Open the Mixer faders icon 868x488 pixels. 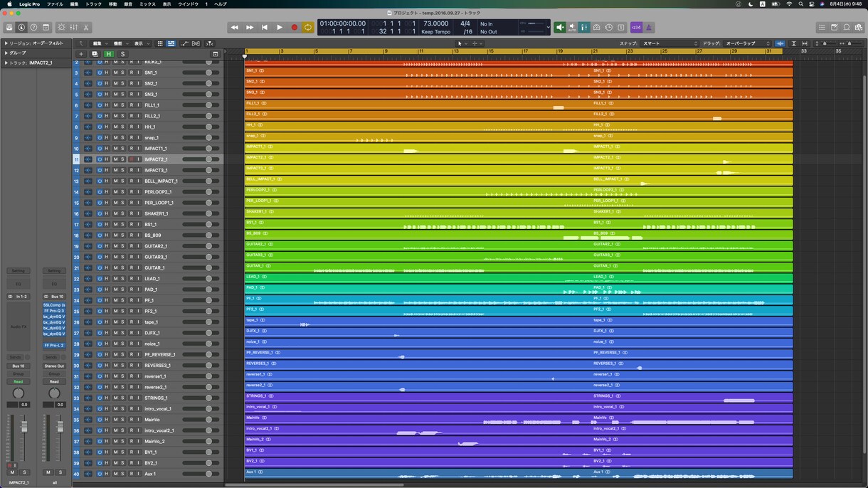[74, 27]
